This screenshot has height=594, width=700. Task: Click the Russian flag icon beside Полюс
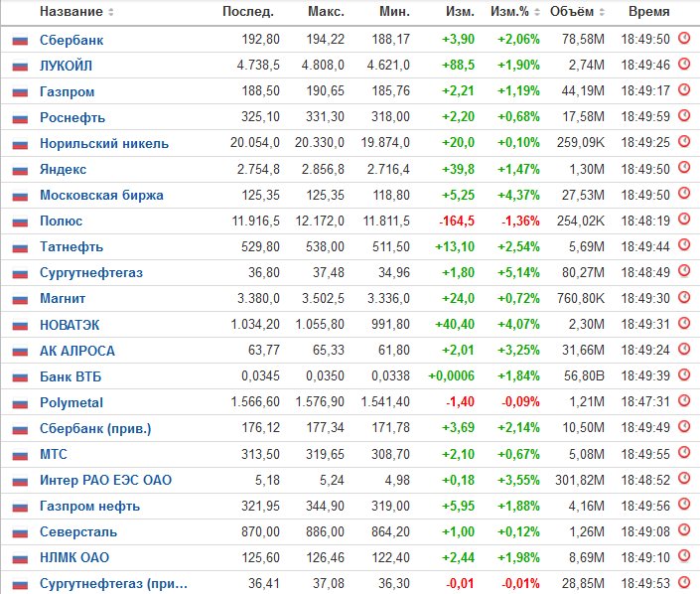coord(20,222)
